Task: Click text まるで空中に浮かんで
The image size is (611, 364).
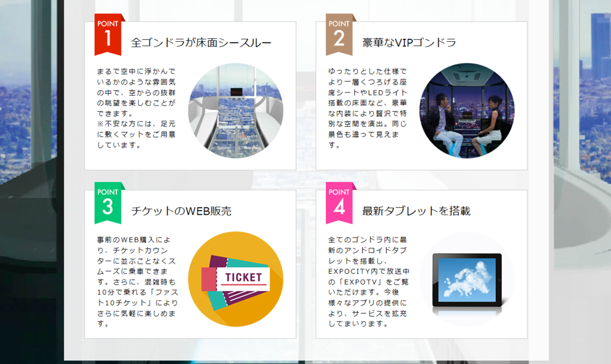Action: coord(136,72)
